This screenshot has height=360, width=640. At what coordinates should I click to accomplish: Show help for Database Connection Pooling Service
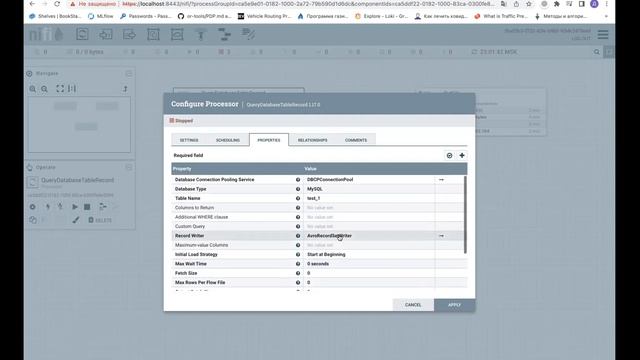[x=298, y=180]
